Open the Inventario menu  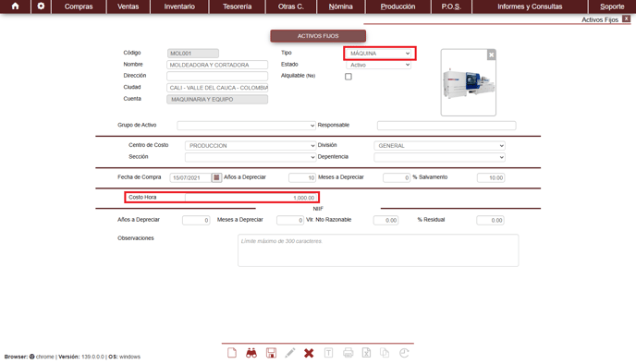coord(179,6)
